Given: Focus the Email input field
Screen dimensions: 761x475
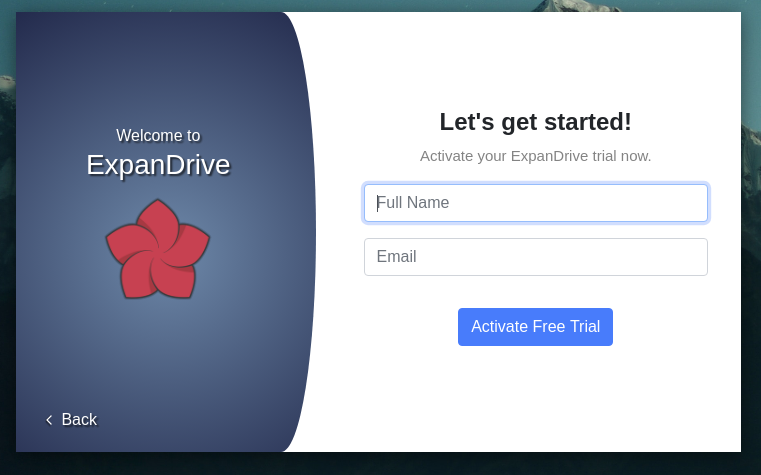Looking at the screenshot, I should [536, 257].
